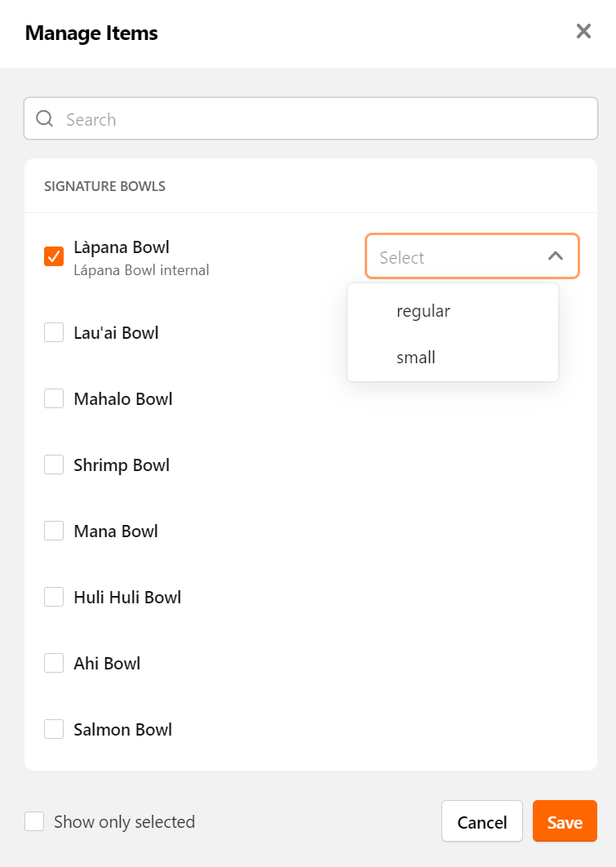Click the Salmon Bowl label
The width and height of the screenshot is (616, 867).
tap(122, 729)
